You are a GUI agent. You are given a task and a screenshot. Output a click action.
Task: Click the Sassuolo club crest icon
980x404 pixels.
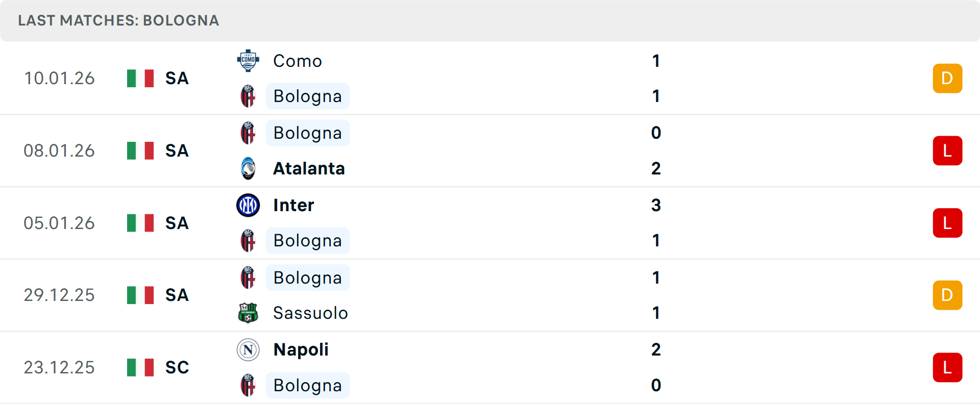click(248, 313)
